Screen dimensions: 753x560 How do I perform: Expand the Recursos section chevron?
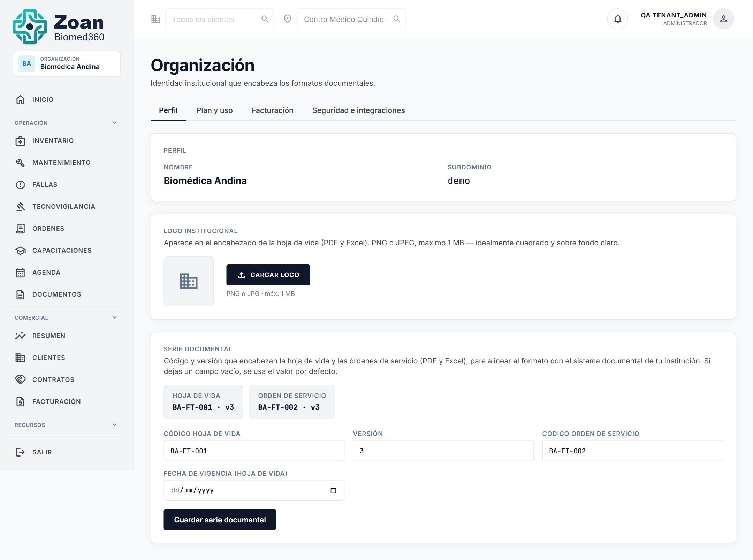115,425
